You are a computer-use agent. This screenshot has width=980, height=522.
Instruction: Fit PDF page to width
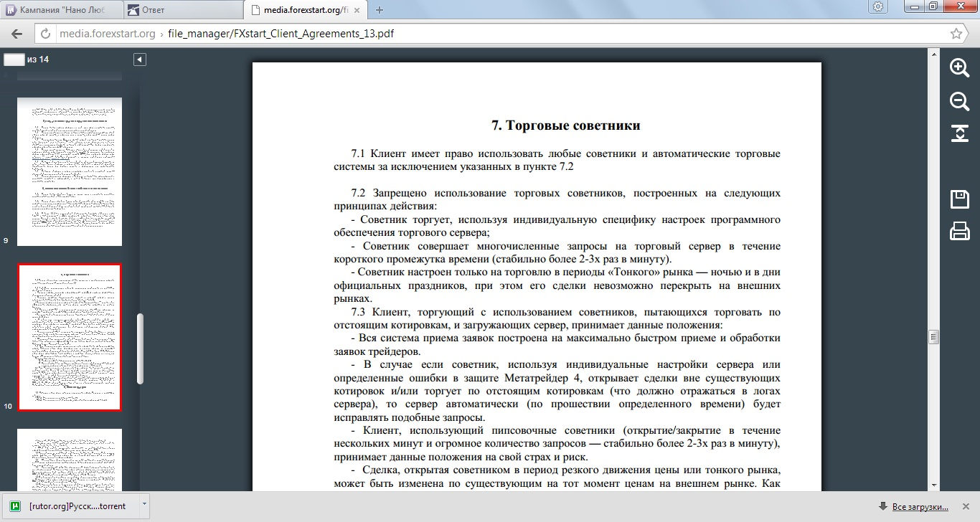[959, 133]
